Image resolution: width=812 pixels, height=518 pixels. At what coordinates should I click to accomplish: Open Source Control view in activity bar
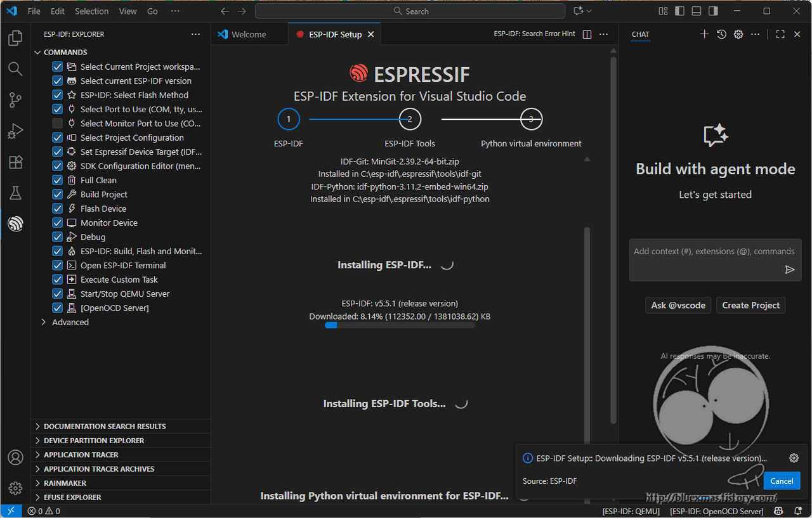[15, 100]
